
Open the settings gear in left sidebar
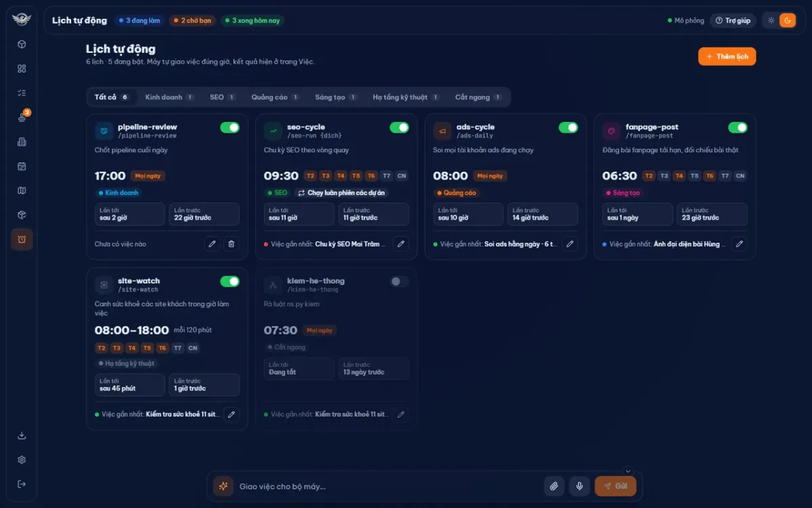click(x=22, y=460)
